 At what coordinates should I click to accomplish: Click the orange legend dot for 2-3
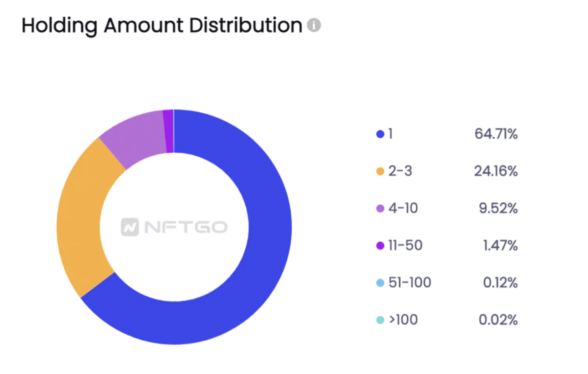pos(380,172)
